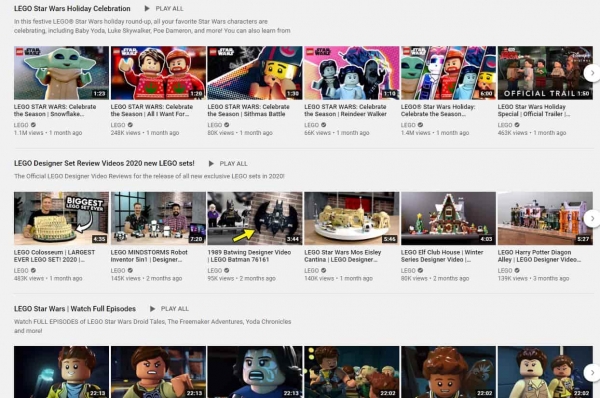Click '483K views • 1 month ago' text

coord(48,279)
